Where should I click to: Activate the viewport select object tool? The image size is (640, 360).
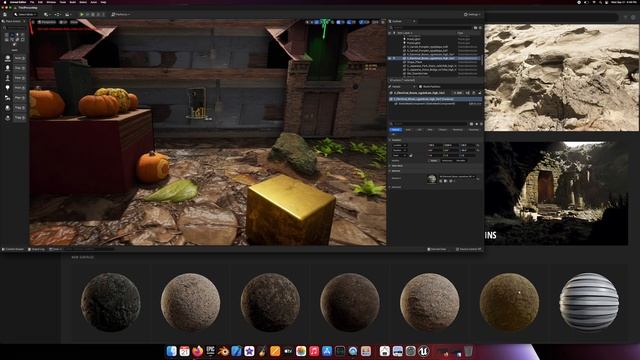307,22
